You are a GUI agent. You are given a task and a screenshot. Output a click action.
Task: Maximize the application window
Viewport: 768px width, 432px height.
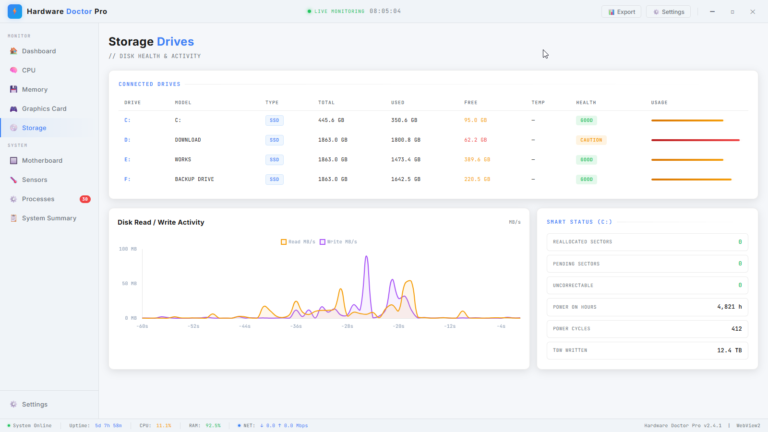[732, 12]
